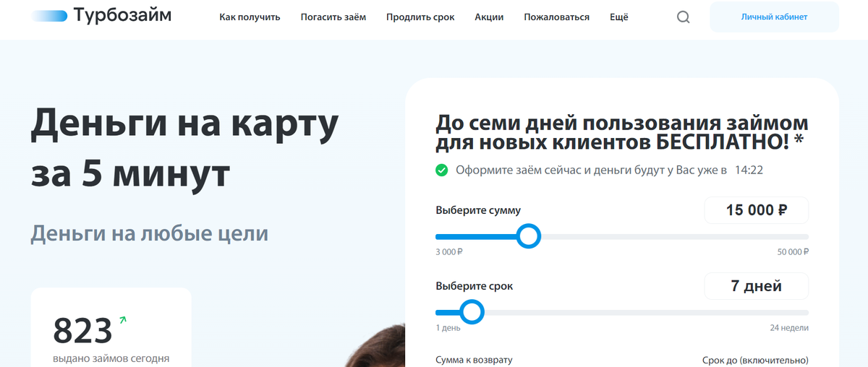Image resolution: width=868 pixels, height=367 pixels.
Task: Open Личный кабинет
Action: point(774,17)
